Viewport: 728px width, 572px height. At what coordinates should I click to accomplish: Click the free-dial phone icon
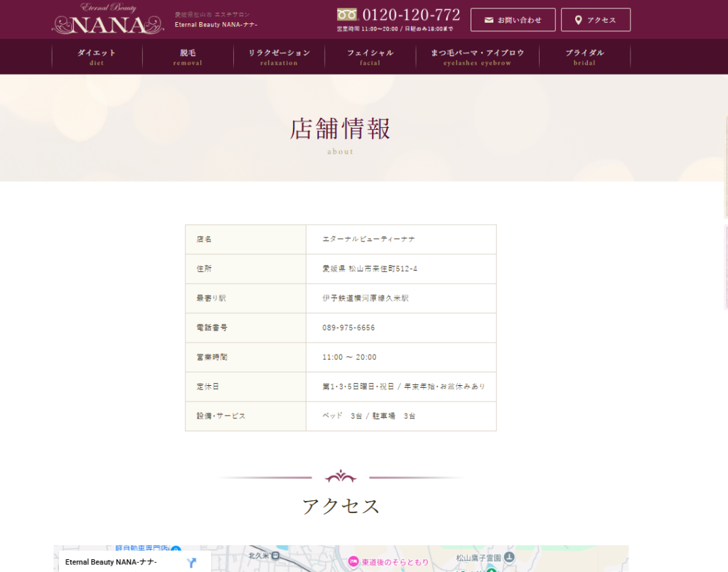coord(346,14)
